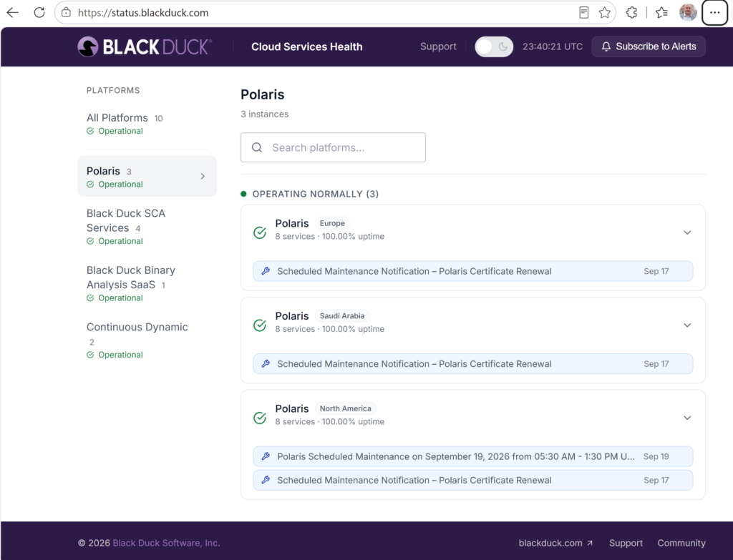Click the OPERATING NORMALLY (3) heading
The height and width of the screenshot is (560, 733).
[315, 194]
